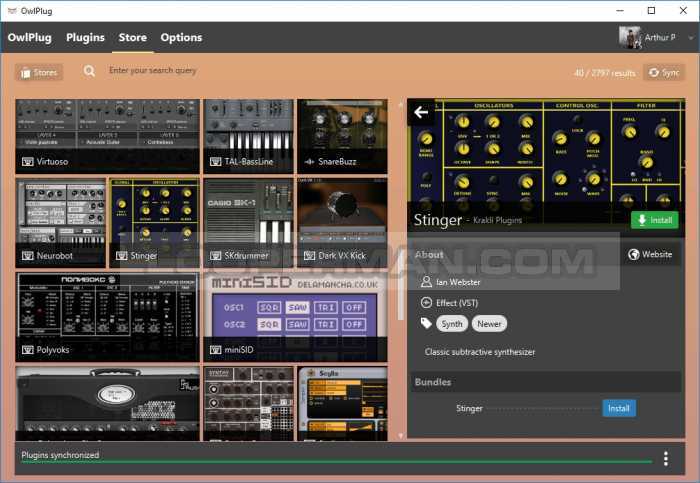Open the Stores filter button
This screenshot has width=700, height=483.
point(40,72)
